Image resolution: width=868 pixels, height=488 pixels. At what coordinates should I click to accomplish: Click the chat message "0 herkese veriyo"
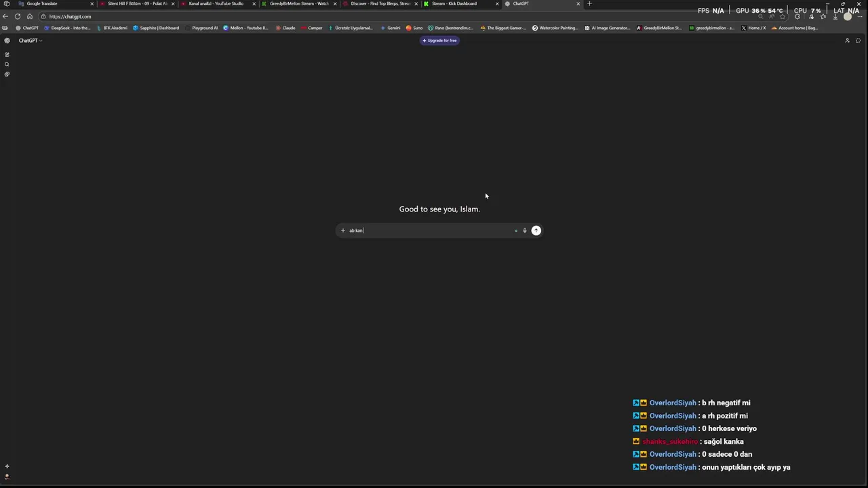pos(729,428)
